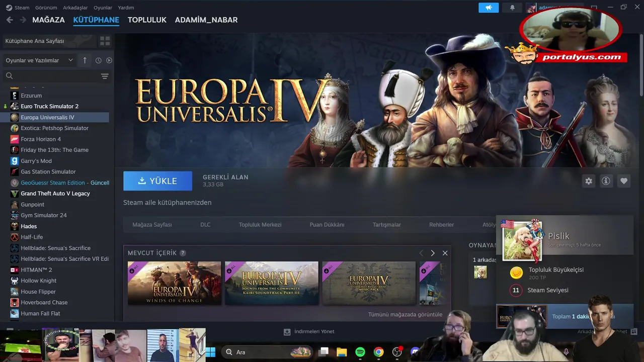Show game info with the info icon
644x362 pixels.
click(606, 181)
